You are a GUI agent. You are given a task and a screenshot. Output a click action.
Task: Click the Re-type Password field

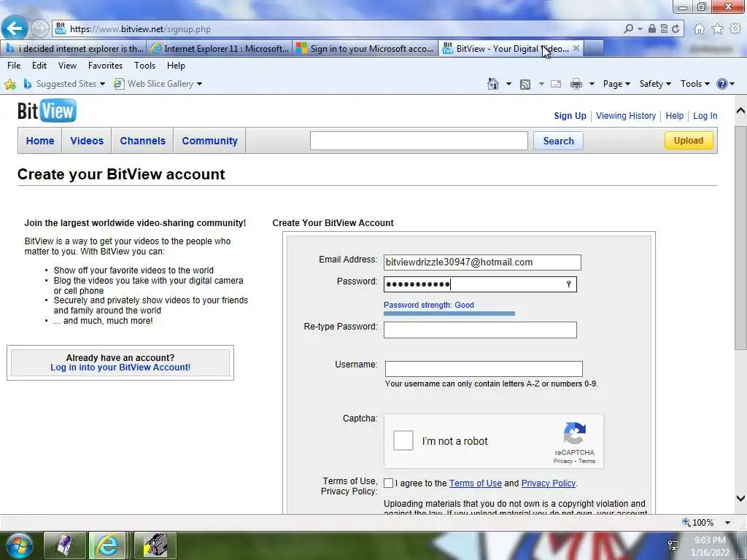coord(480,330)
